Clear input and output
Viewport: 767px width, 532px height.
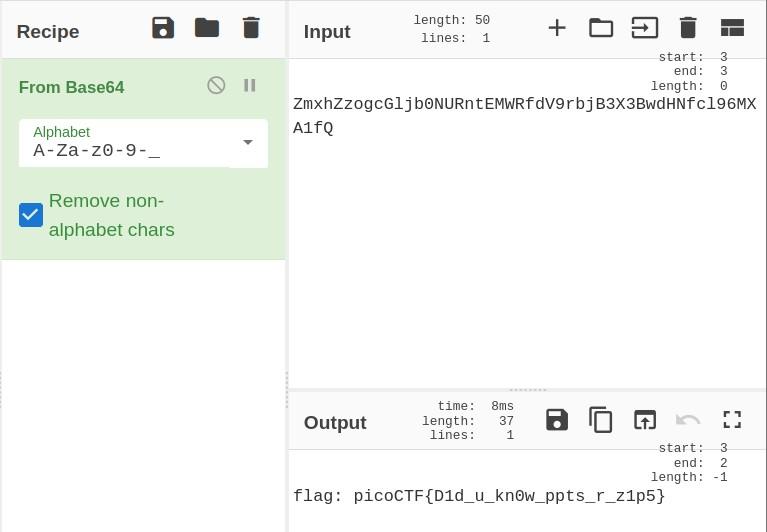(688, 28)
